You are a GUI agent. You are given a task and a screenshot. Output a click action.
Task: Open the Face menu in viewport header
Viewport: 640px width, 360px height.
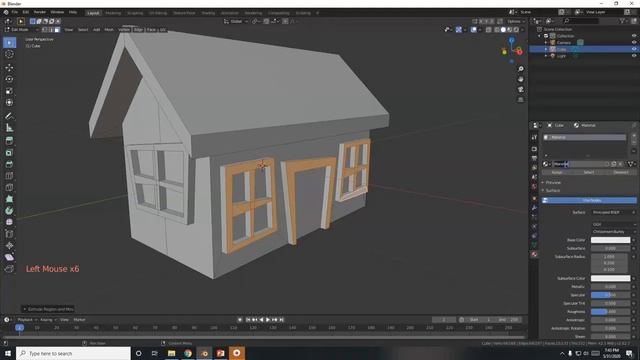(151, 30)
